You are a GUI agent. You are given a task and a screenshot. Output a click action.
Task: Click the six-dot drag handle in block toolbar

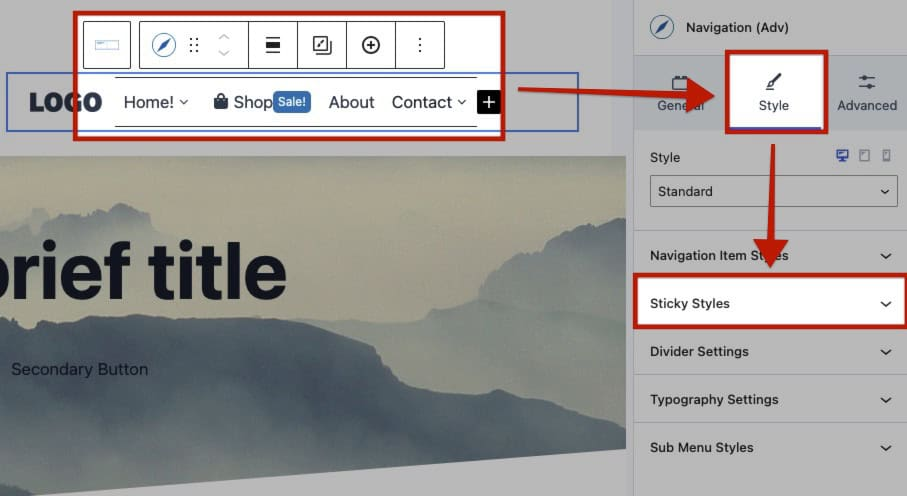[x=194, y=45]
